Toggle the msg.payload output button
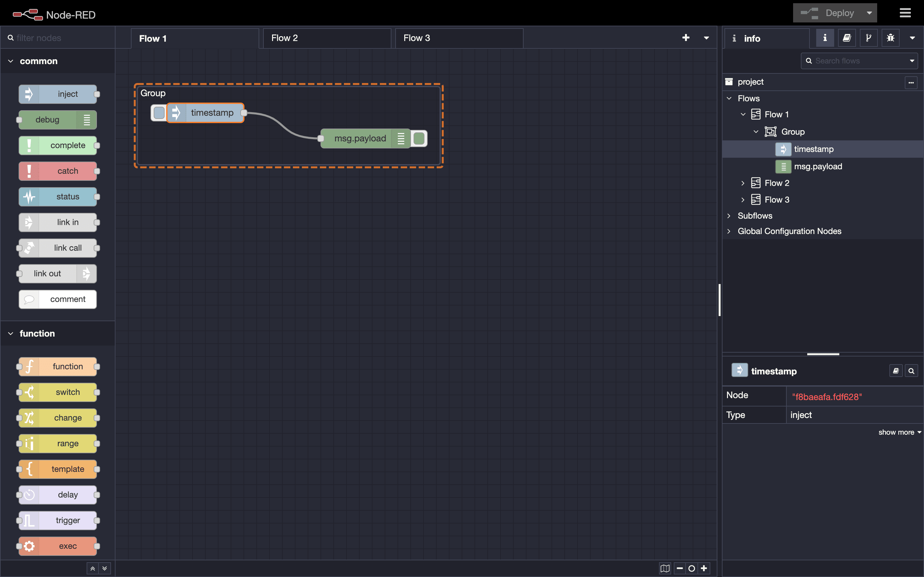This screenshot has height=577, width=924. tap(418, 139)
